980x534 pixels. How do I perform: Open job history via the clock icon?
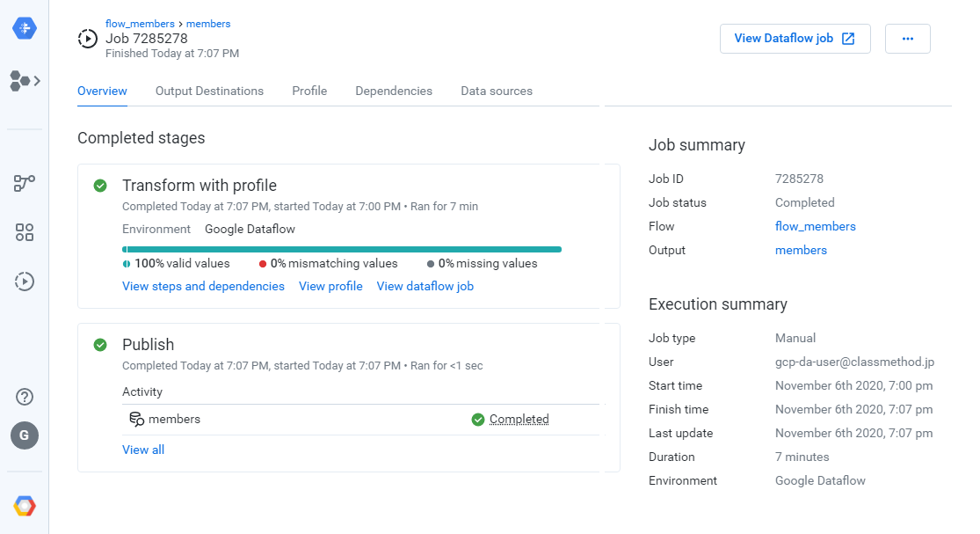coord(24,282)
